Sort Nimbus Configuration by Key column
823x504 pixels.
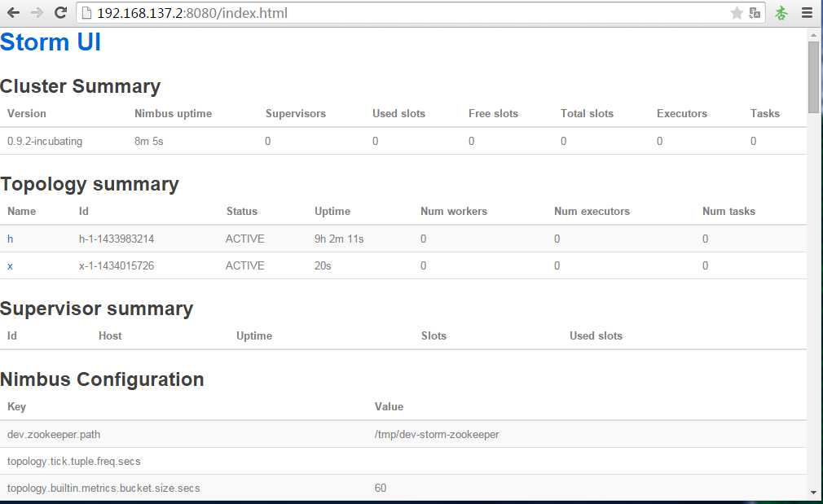17,407
